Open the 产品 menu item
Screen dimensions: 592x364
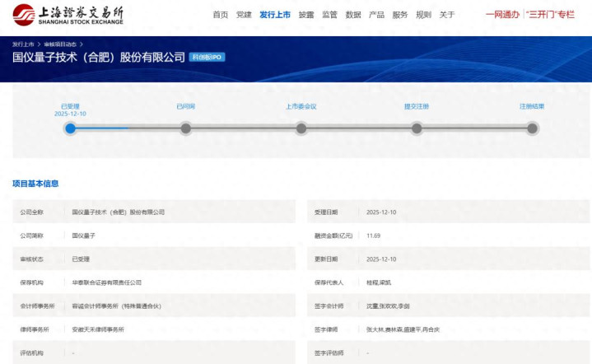click(376, 15)
